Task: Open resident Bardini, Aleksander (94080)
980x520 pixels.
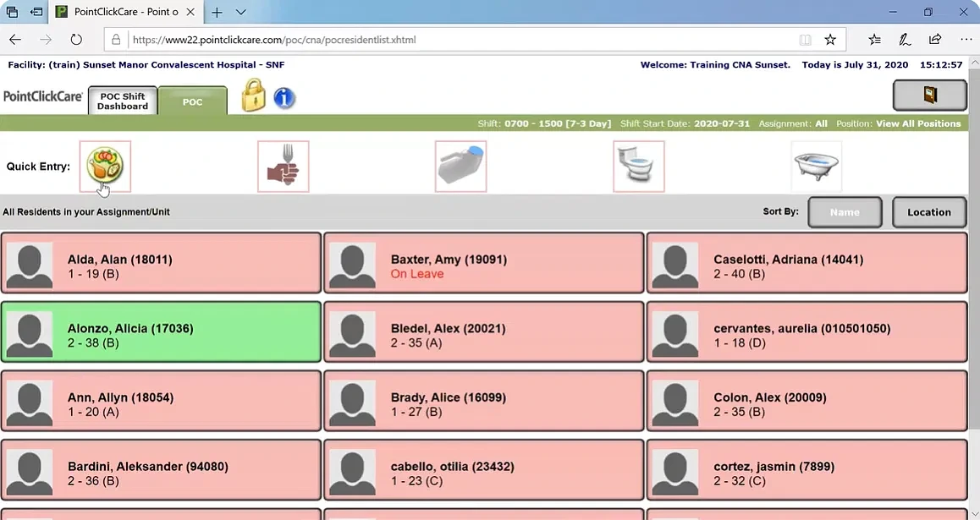Action: point(162,469)
